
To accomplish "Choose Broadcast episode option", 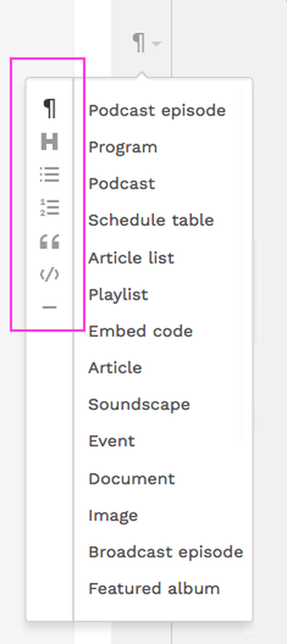I will 166,552.
